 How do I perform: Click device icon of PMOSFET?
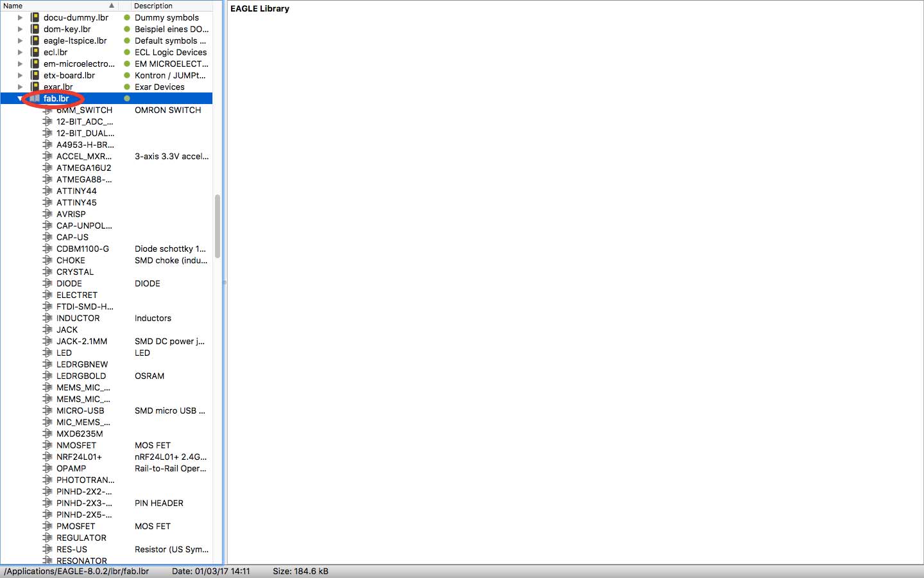47,526
